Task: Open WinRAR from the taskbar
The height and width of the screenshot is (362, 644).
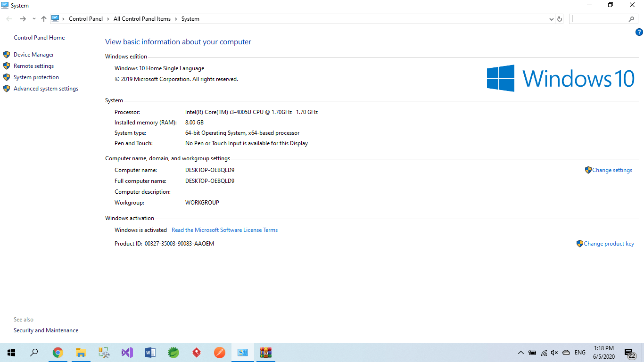Action: tap(266, 353)
